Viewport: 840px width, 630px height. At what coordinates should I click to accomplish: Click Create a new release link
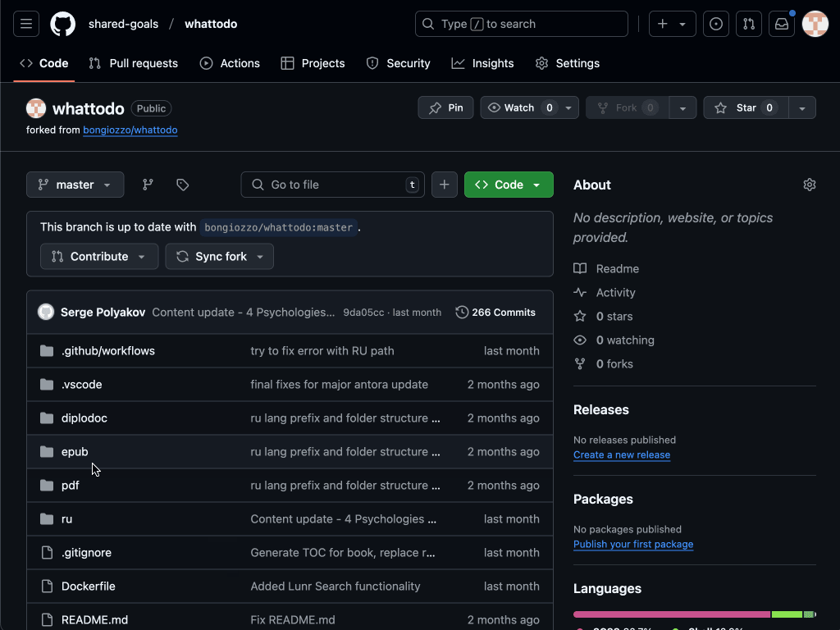[621, 454]
